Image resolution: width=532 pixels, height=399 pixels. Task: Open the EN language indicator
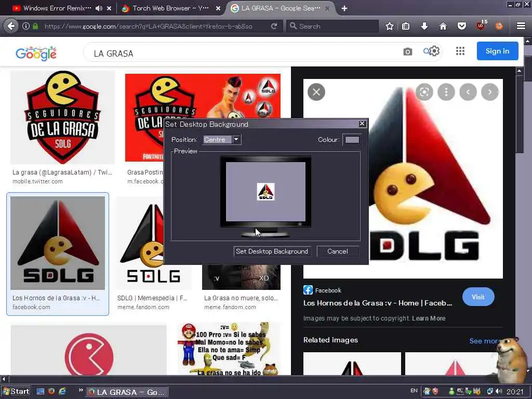pos(414,391)
